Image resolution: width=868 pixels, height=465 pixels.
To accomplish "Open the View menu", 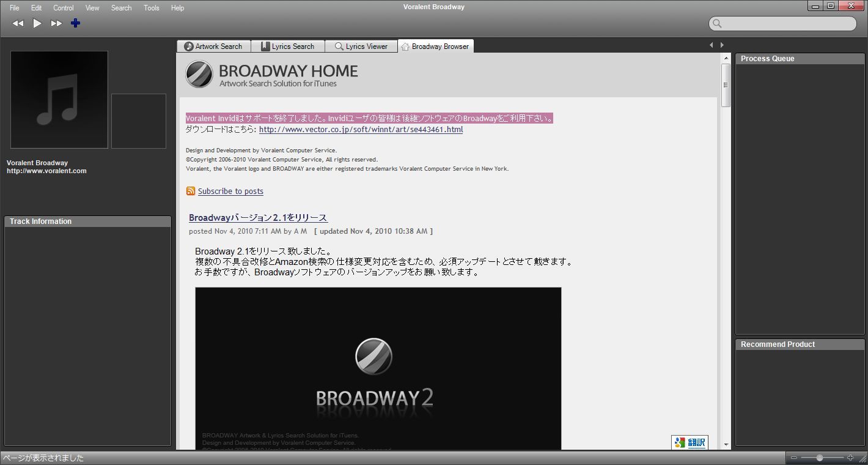I will click(x=92, y=8).
